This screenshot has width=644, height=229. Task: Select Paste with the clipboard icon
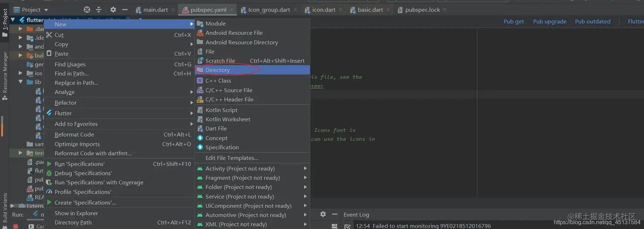click(x=119, y=54)
